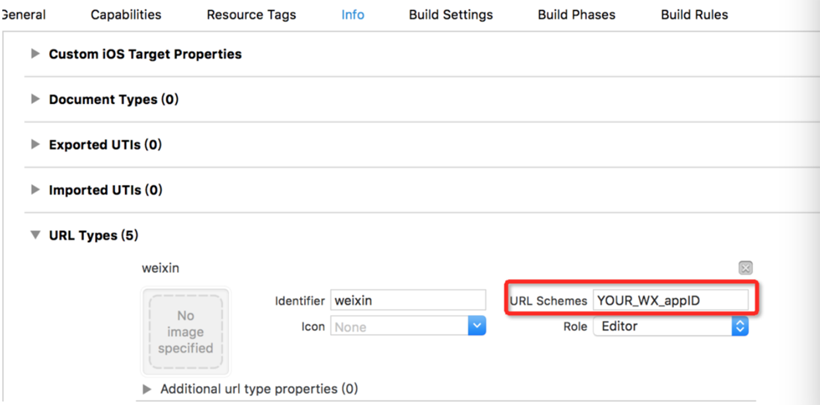
Task: Open the Icon combo box arrow
Action: 477,326
